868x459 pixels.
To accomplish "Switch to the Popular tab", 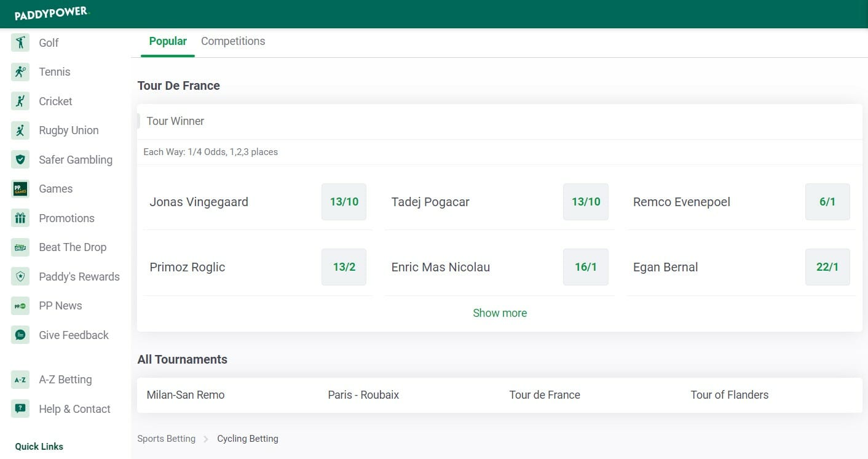I will click(x=168, y=41).
